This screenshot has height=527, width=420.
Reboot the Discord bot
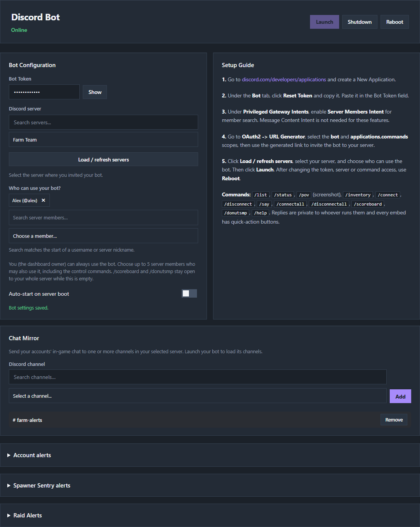395,22
